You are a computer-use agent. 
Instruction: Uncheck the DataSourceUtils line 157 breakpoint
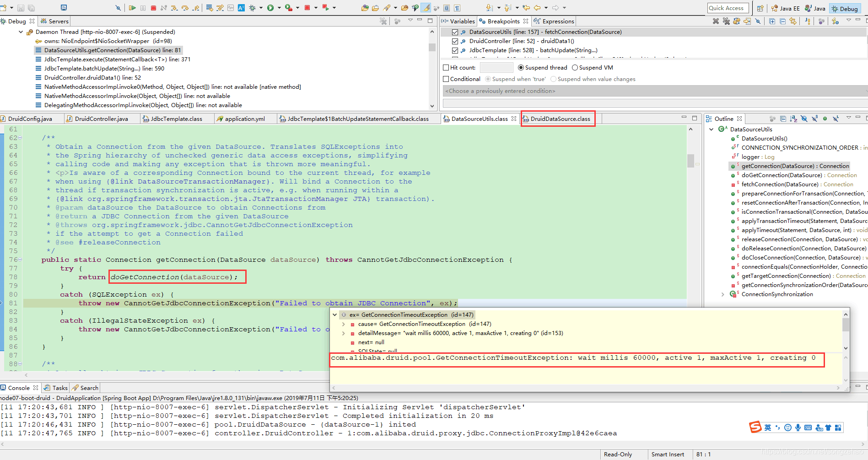(x=455, y=32)
